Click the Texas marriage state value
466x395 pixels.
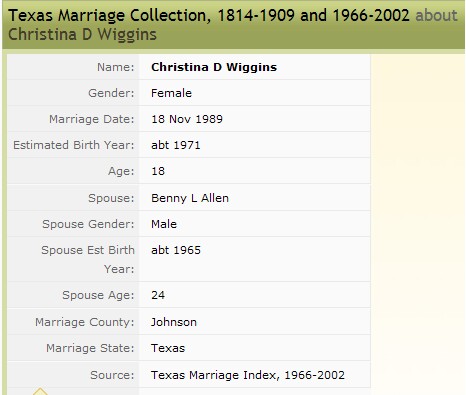[x=168, y=348]
